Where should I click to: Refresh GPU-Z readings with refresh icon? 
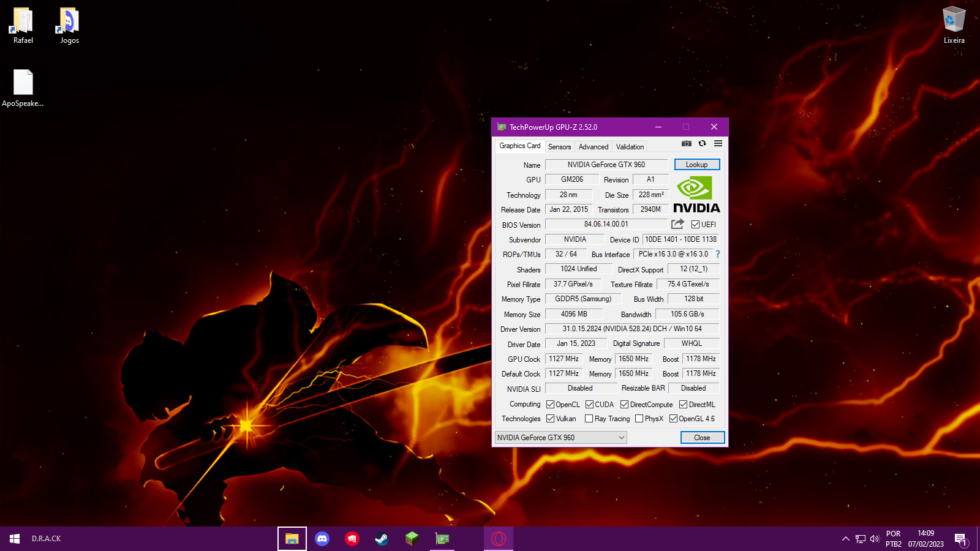(703, 143)
